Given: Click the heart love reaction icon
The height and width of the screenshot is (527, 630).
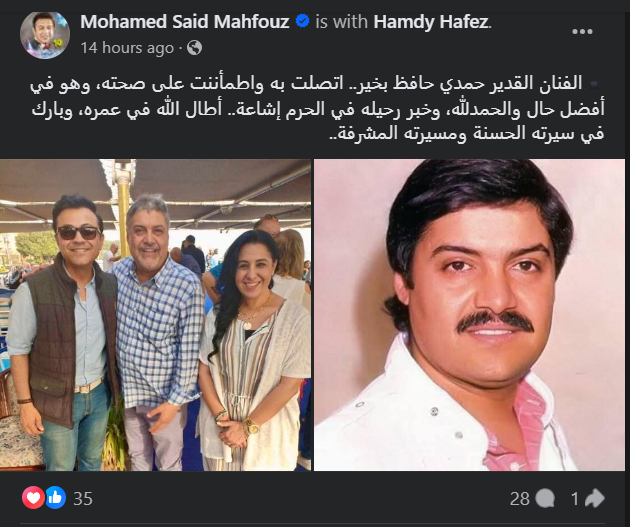Looking at the screenshot, I should pyautogui.click(x=33, y=498).
